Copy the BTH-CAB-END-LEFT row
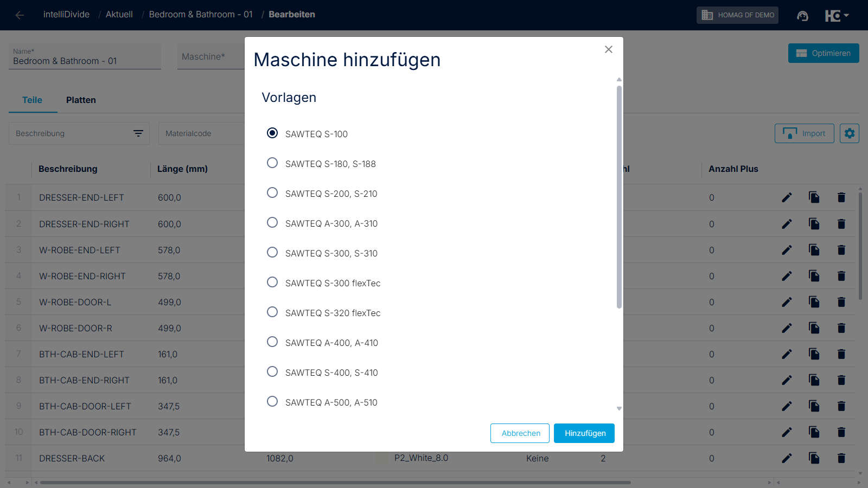This screenshot has width=868, height=488. coord(814,354)
